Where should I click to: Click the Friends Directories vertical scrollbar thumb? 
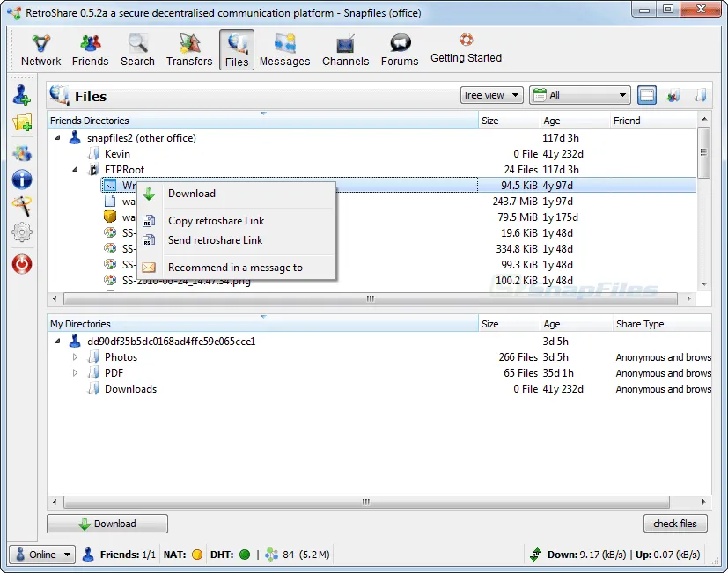pos(704,152)
